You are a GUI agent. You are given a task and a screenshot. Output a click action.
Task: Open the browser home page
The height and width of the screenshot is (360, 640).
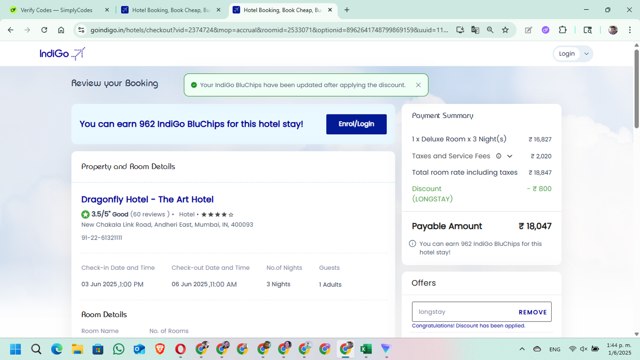[61, 30]
